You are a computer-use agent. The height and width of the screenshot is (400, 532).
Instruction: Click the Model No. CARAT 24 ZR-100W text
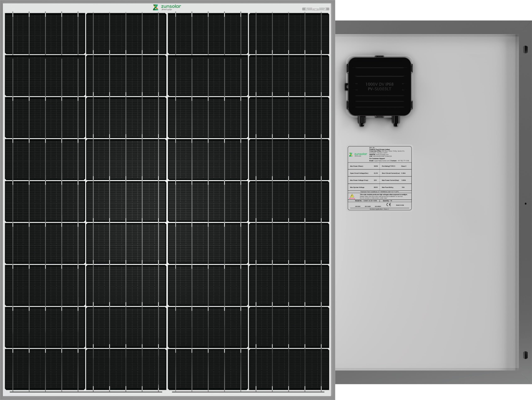pyautogui.click(x=366, y=201)
